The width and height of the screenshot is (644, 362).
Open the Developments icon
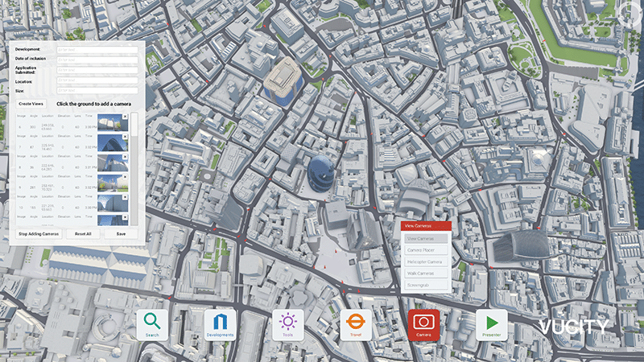pos(220,323)
